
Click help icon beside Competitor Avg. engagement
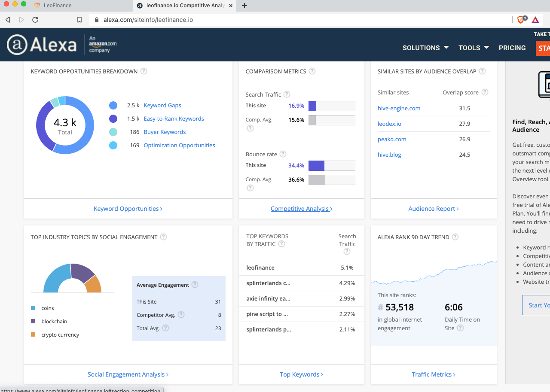(x=181, y=315)
